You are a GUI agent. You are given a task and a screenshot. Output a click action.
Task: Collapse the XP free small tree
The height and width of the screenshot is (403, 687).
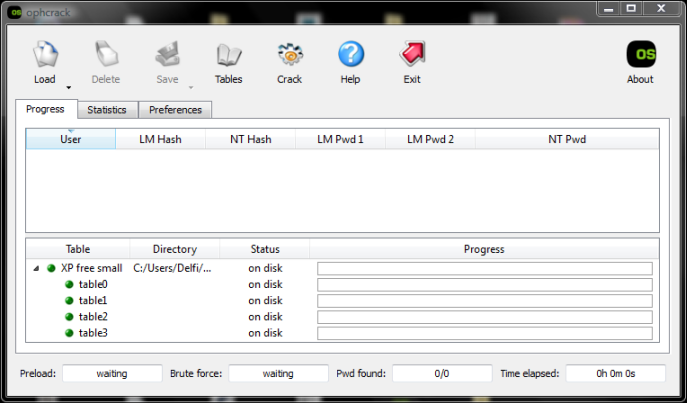point(36,269)
